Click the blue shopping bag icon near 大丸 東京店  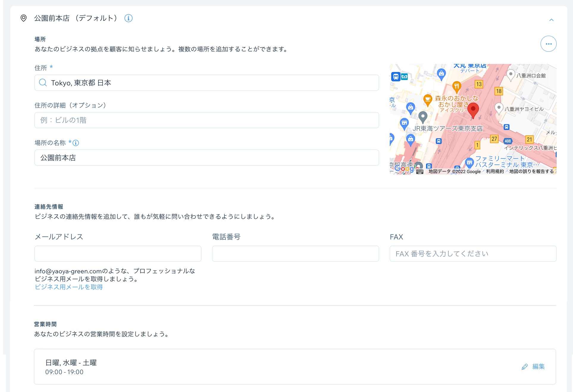(x=441, y=74)
